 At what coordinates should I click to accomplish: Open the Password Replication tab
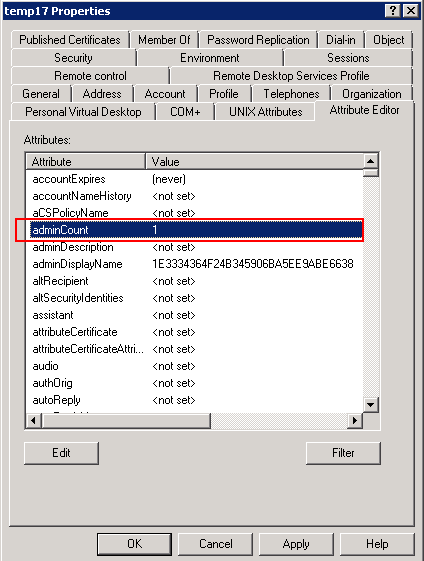click(258, 40)
